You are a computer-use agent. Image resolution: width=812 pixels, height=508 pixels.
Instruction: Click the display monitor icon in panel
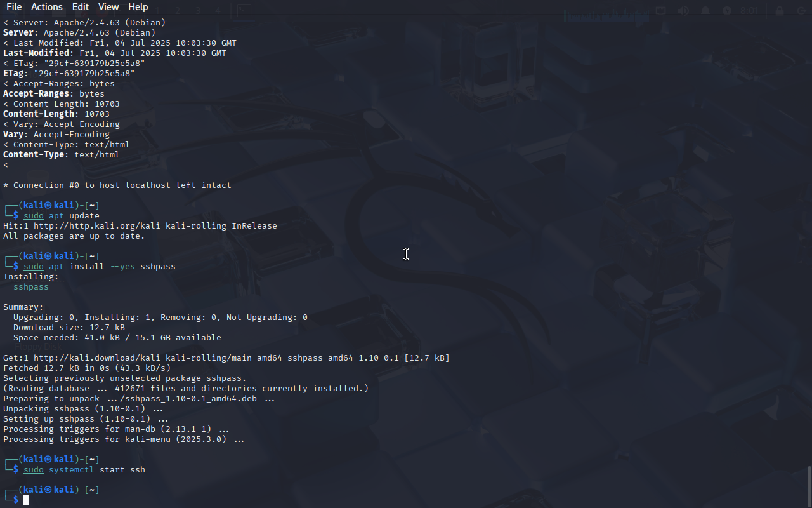coord(661,11)
